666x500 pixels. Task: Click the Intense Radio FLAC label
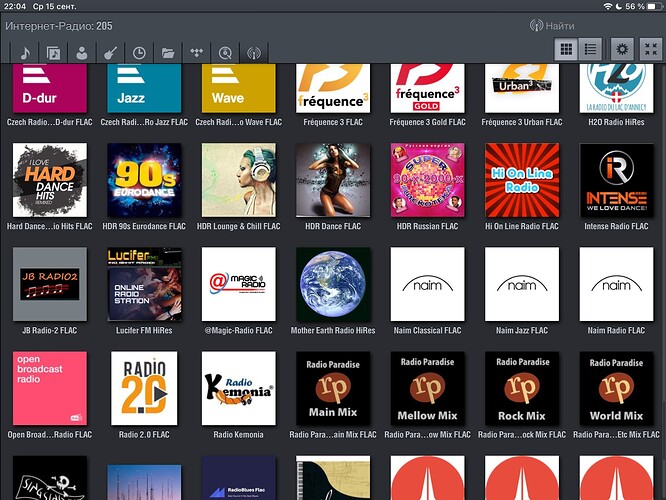coord(616,226)
